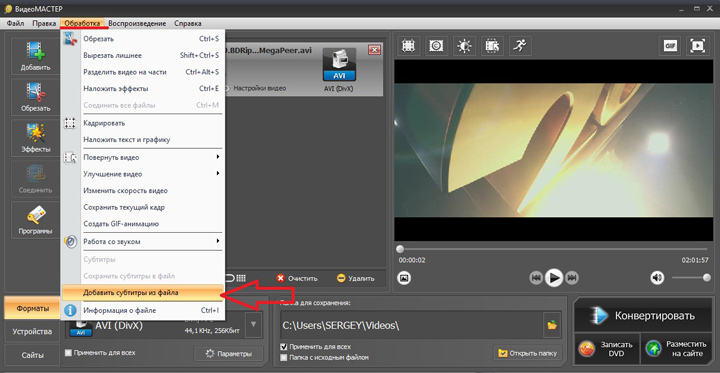Click the red close X on the file item
Screen dimensions: 720x373
375,50
